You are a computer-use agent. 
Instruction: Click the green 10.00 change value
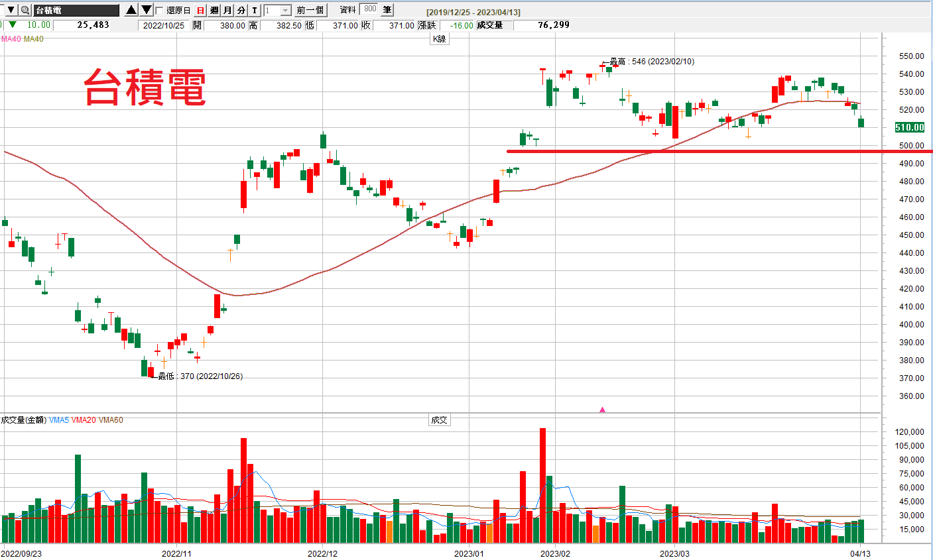pyautogui.click(x=38, y=25)
